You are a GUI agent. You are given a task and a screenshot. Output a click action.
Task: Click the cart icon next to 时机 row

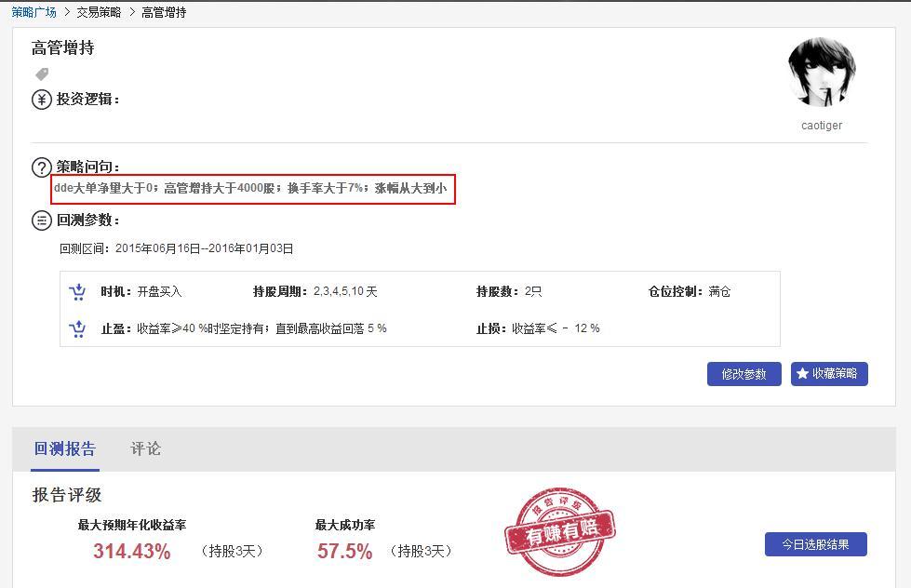coord(77,291)
